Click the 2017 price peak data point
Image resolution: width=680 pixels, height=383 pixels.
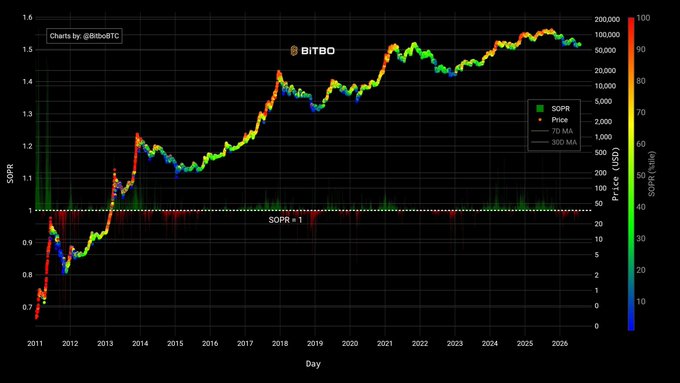coord(278,72)
